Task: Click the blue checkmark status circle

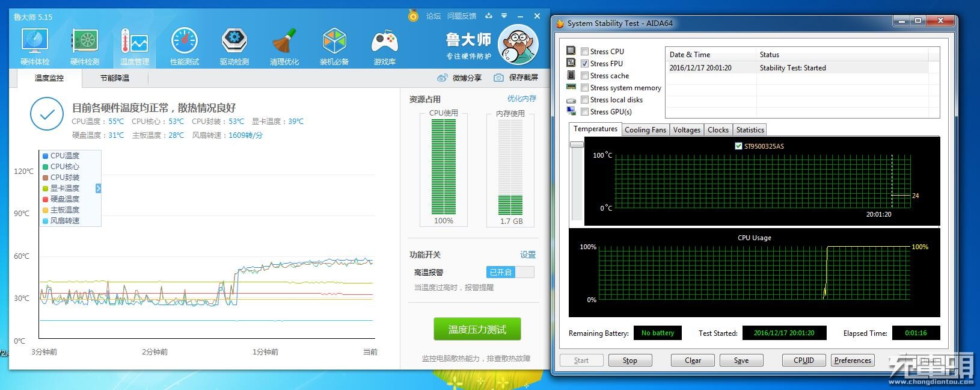Action: 47,114
